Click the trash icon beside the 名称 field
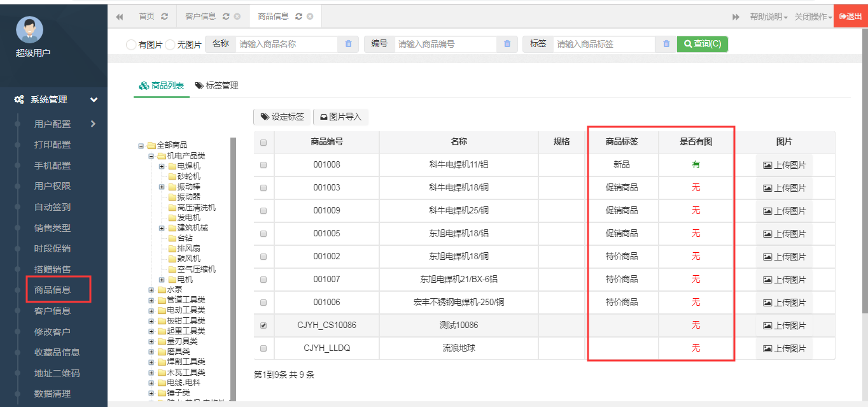Viewport: 868px width, 407px height. 348,44
